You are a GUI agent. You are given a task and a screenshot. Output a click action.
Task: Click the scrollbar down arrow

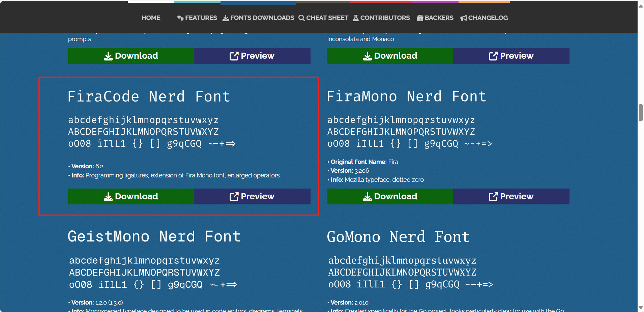pos(641,308)
